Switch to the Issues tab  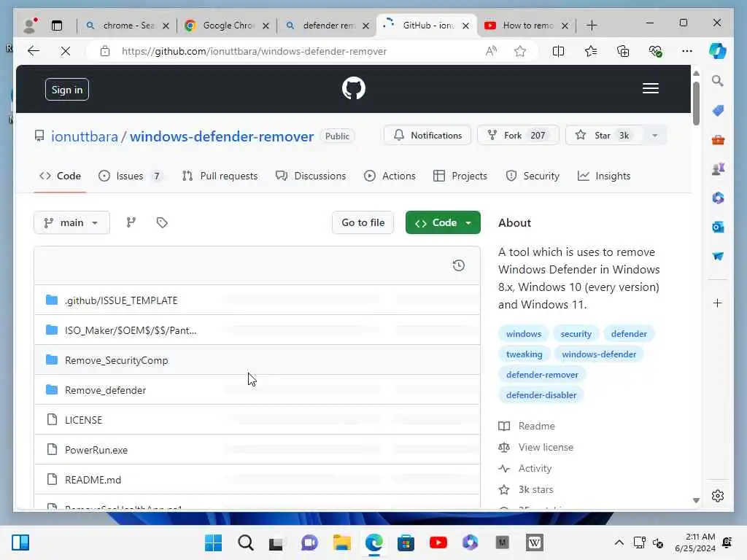click(x=130, y=176)
